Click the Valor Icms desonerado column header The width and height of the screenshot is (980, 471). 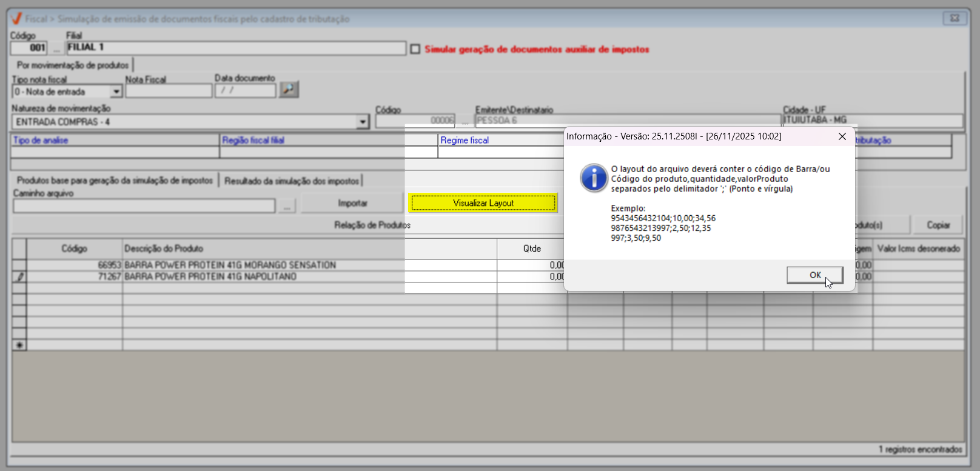[918, 249]
